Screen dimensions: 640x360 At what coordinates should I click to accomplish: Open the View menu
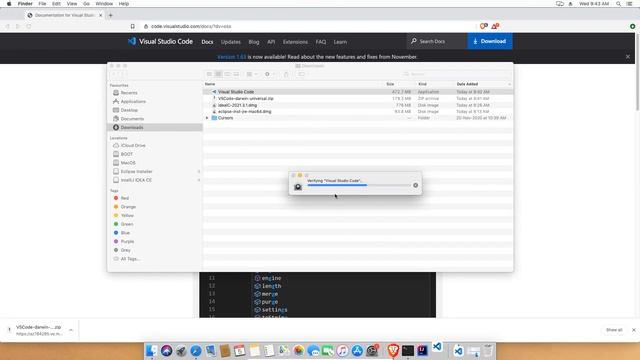point(72,4)
